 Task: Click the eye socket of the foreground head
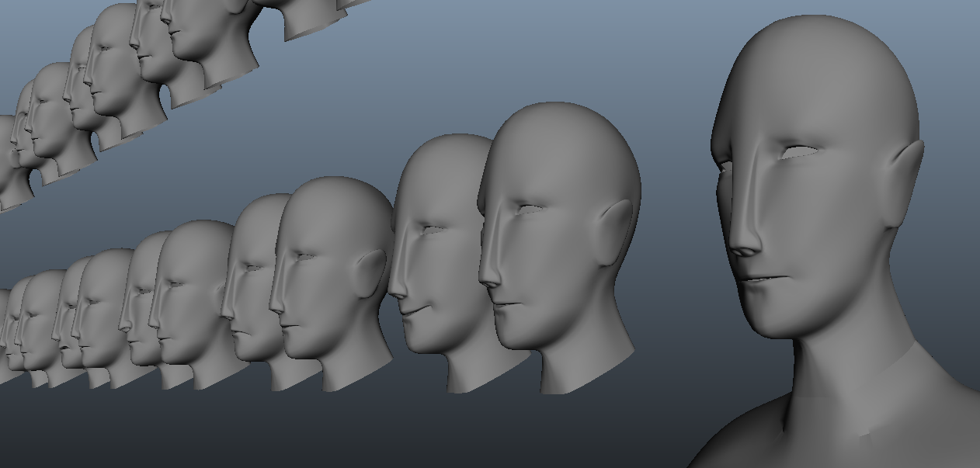[x=798, y=153]
